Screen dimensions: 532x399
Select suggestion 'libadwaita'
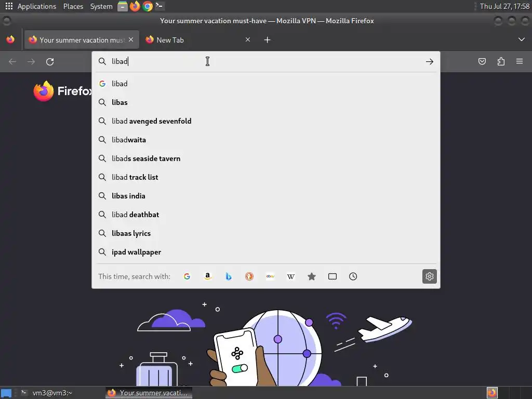pyautogui.click(x=265, y=140)
